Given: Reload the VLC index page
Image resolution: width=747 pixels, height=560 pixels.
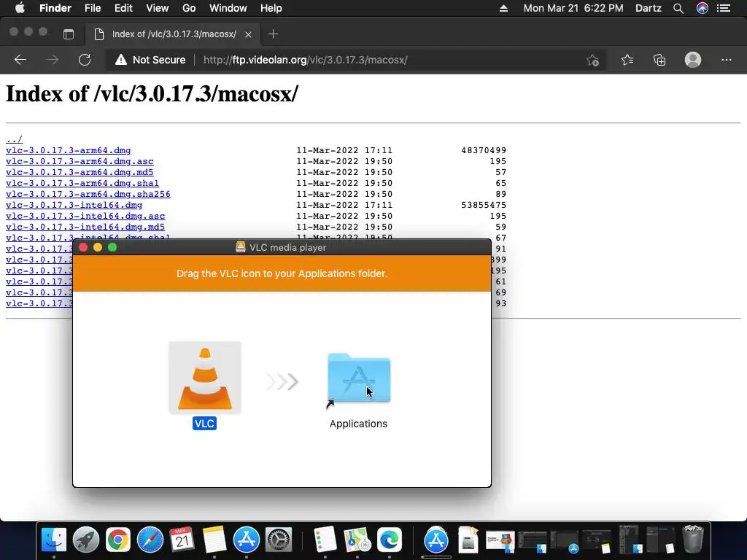Looking at the screenshot, I should coord(85,60).
